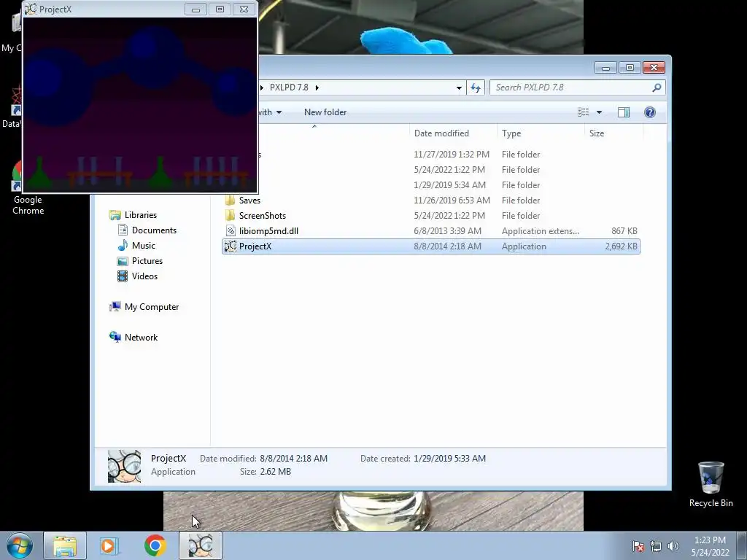The image size is (747, 560).
Task: Expand the arrow after PXLPD 7.8 breadcrumb
Action: click(x=317, y=87)
